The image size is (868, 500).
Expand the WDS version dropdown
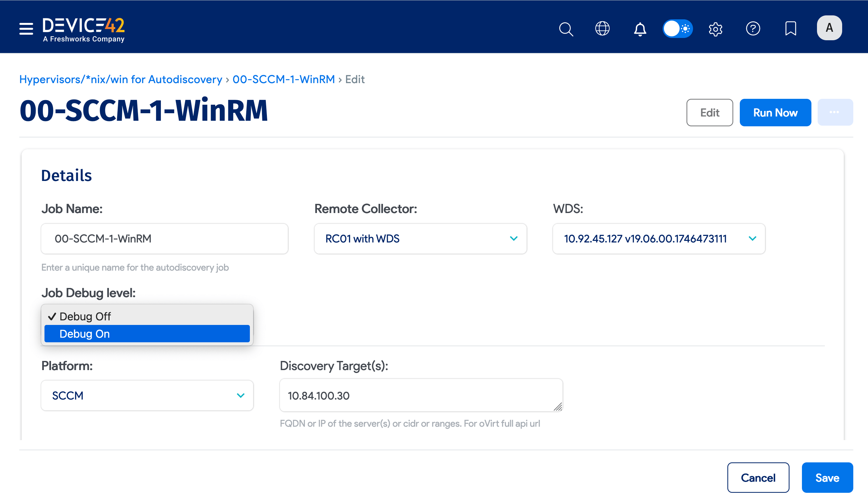click(659, 239)
